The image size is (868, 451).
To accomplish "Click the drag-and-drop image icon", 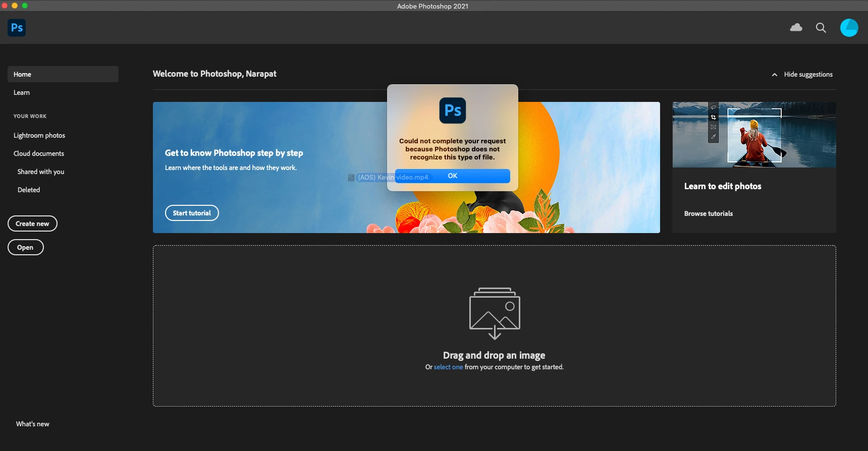I will (495, 313).
